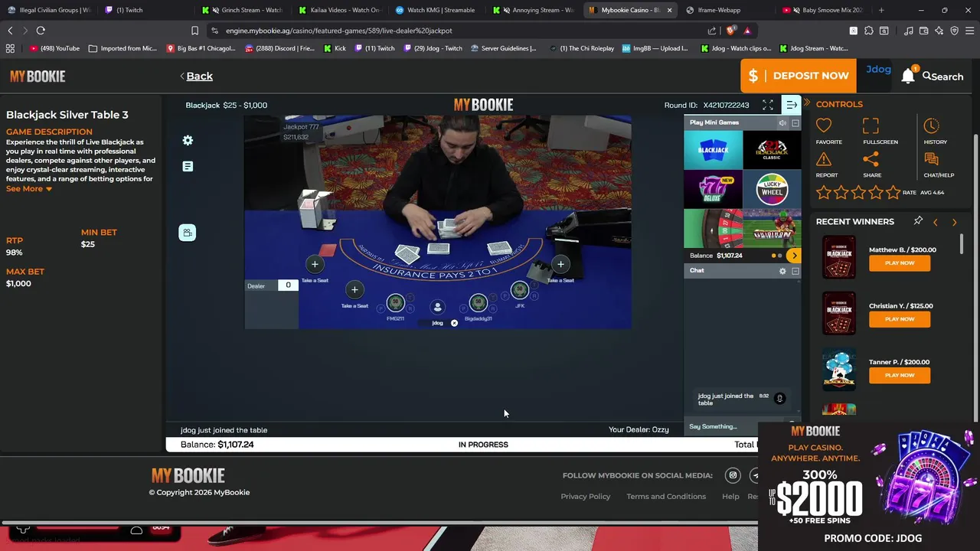This screenshot has height=551, width=980.
Task: Switch to Iframe-Webapp browser tab
Action: pos(726,10)
